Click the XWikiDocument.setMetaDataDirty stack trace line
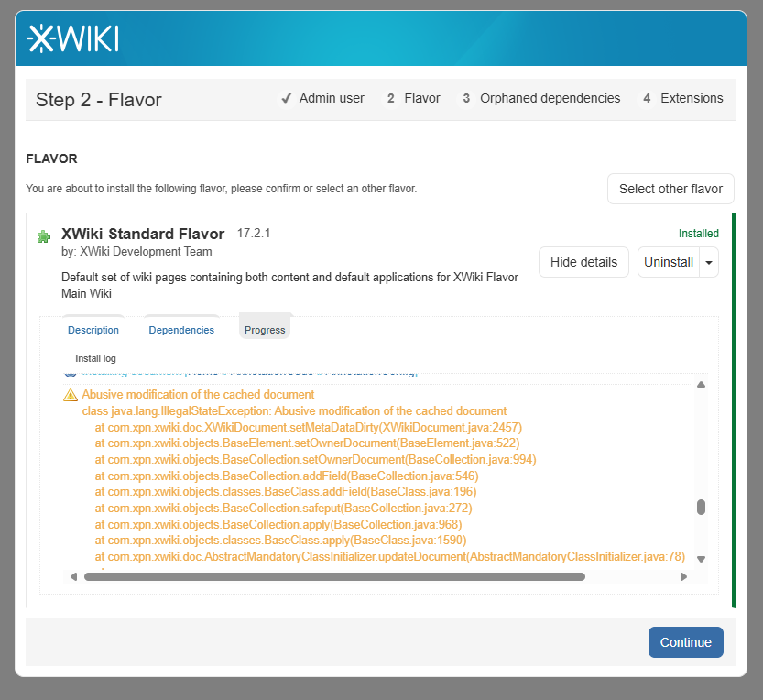Viewport: 763px width, 700px height. pos(309,427)
